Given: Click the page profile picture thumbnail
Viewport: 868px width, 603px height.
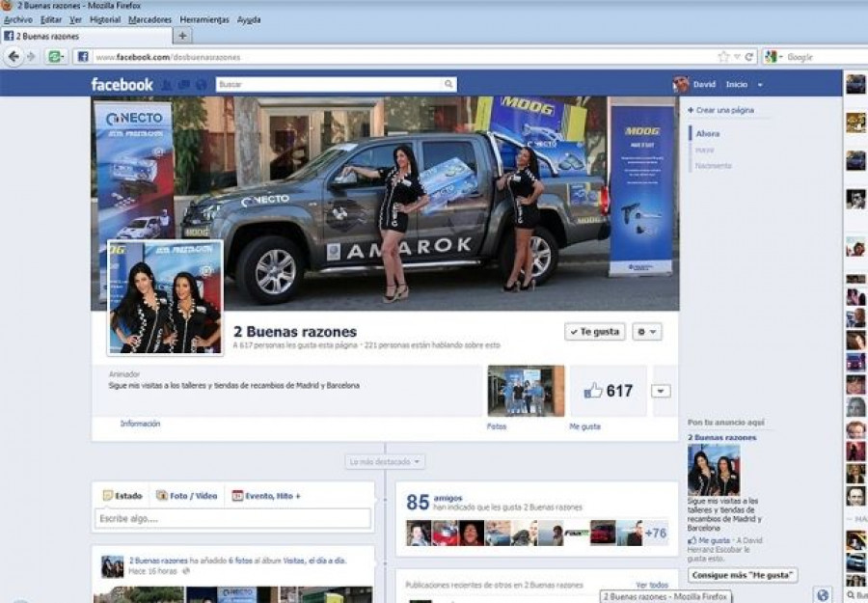Looking at the screenshot, I should [165, 297].
